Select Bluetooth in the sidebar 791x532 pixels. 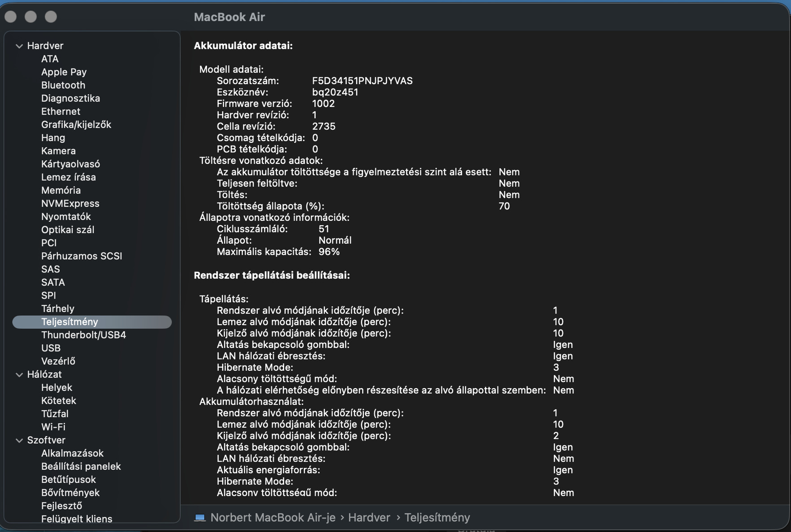63,85
